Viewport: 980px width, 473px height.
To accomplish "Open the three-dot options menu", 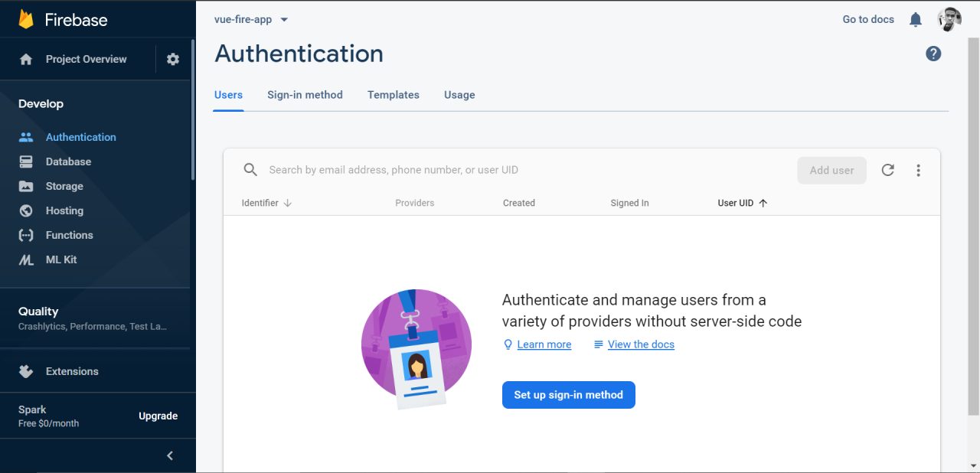I will (918, 170).
